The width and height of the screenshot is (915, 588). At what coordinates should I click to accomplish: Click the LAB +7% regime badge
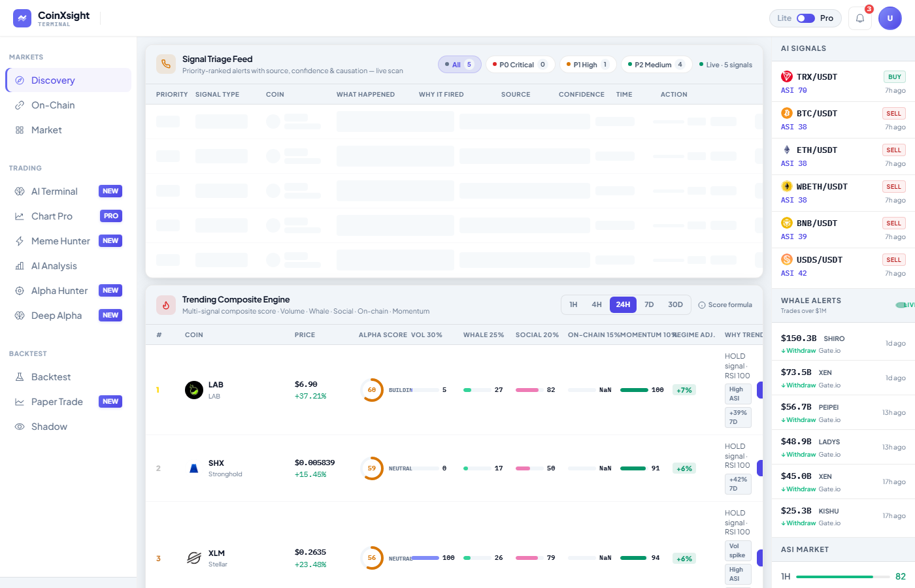[x=684, y=390]
